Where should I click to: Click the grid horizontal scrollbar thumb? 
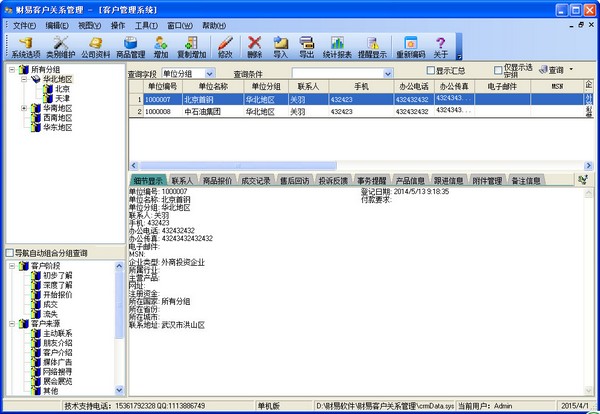238,166
